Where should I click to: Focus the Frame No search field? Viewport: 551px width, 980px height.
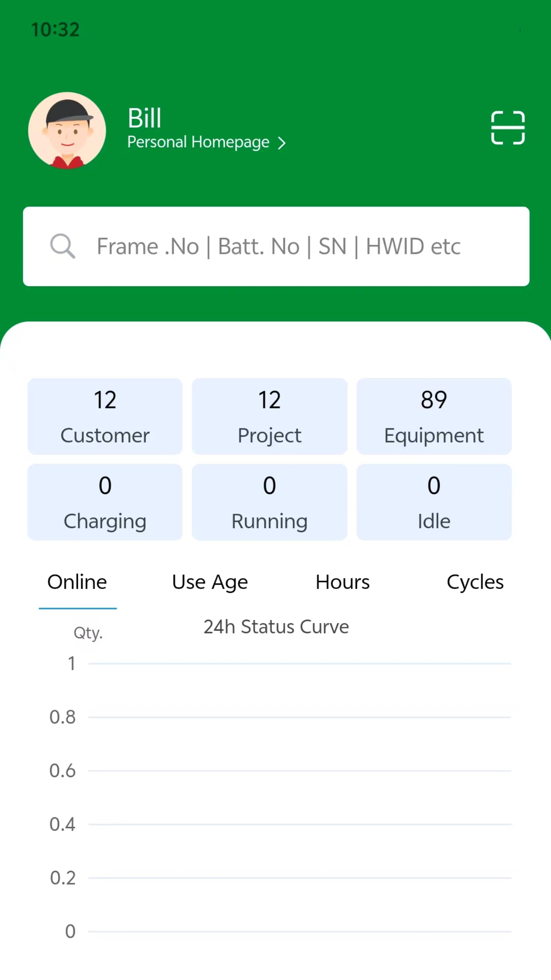click(276, 246)
